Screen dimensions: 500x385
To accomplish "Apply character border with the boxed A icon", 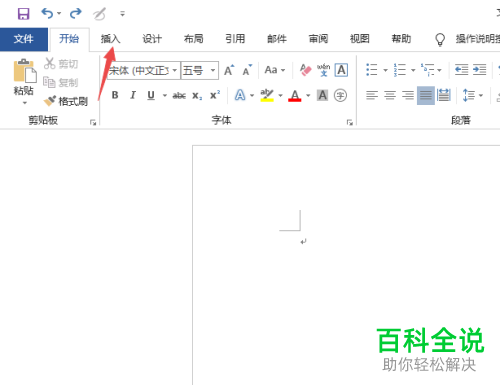I will tap(341, 70).
